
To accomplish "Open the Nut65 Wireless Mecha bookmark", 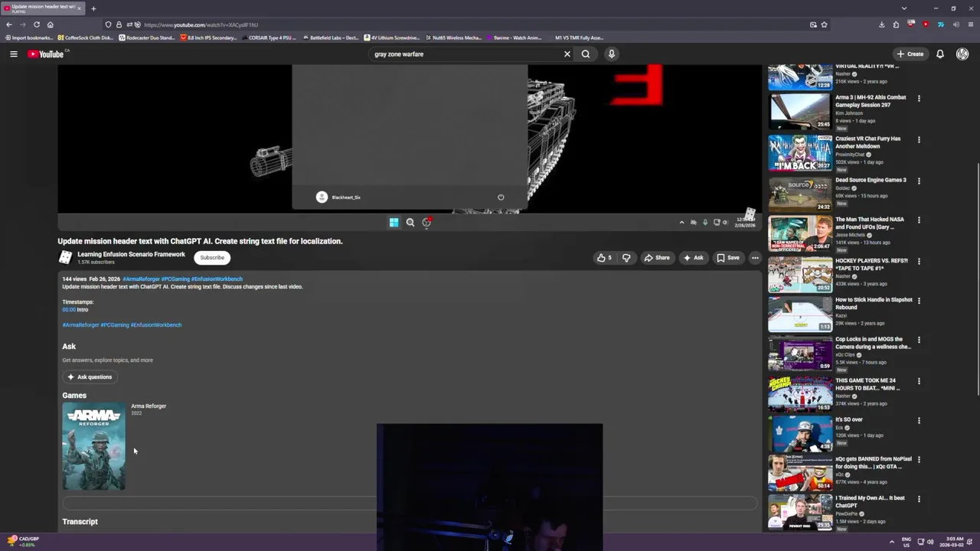I will point(453,37).
